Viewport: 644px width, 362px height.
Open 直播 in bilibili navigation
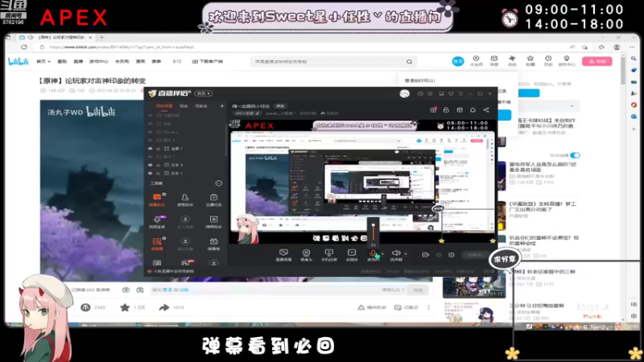pyautogui.click(x=78, y=62)
